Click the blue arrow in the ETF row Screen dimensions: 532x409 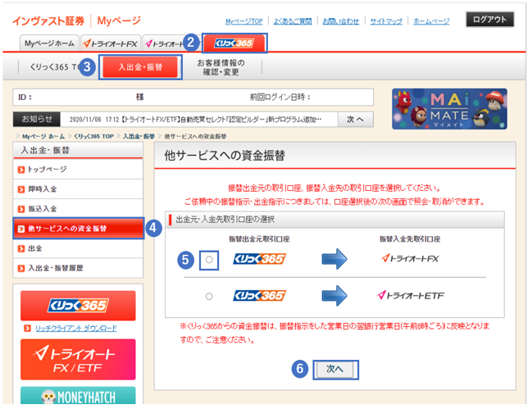(334, 295)
